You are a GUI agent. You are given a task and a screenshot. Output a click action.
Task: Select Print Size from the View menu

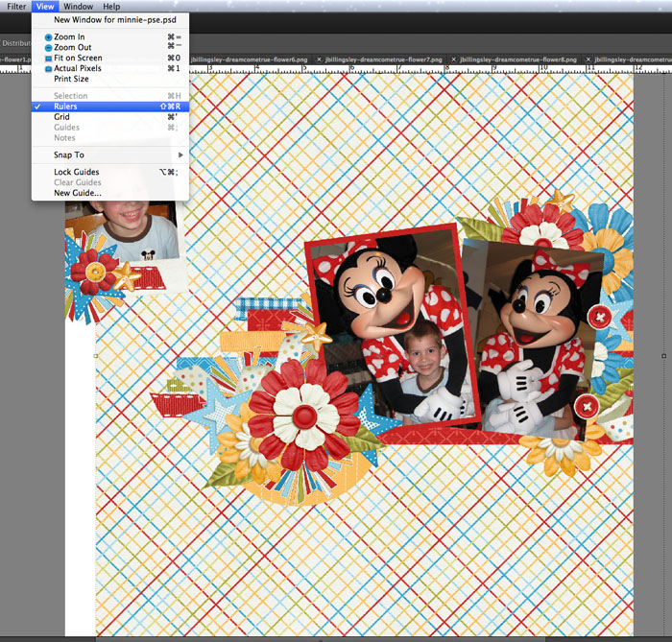[110, 79]
